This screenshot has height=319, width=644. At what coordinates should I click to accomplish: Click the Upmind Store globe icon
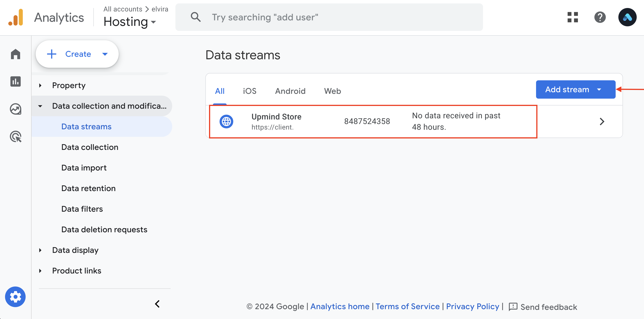[x=226, y=122]
